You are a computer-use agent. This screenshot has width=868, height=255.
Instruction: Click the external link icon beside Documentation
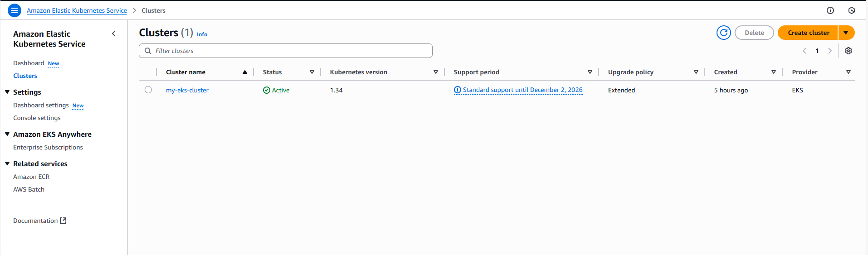click(63, 221)
